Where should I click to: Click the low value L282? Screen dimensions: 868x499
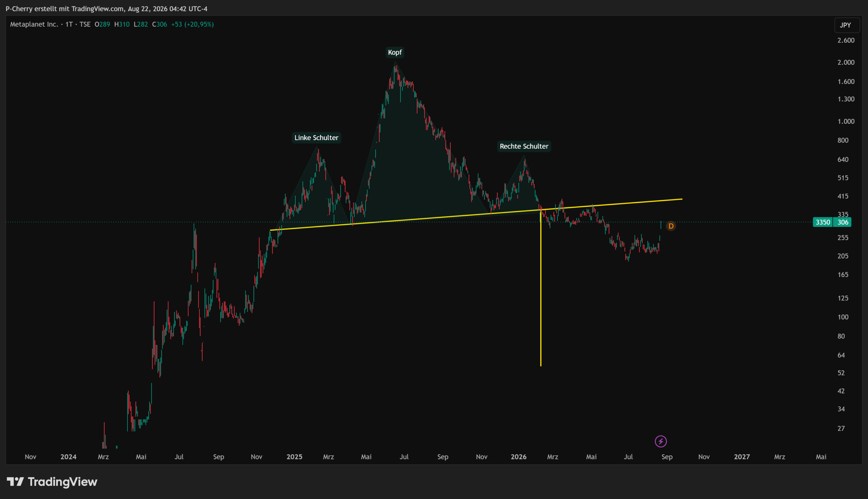click(140, 24)
